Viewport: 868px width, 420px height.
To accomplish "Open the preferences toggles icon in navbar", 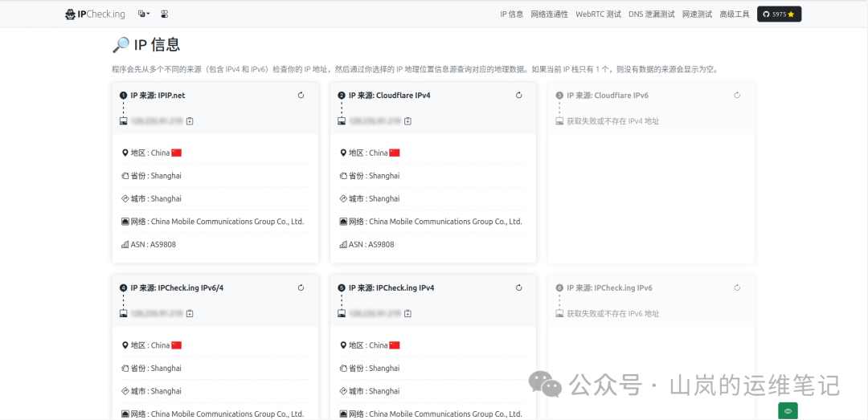I will (164, 14).
